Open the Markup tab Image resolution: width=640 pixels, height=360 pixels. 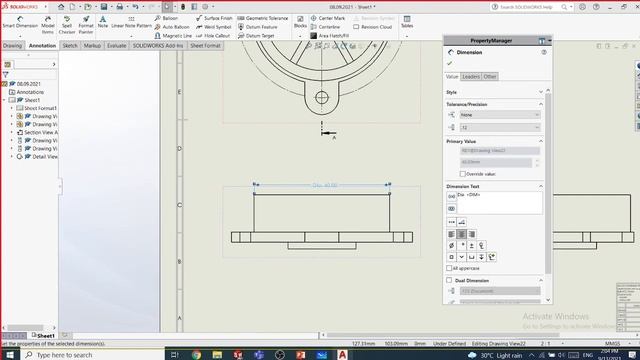(x=92, y=46)
